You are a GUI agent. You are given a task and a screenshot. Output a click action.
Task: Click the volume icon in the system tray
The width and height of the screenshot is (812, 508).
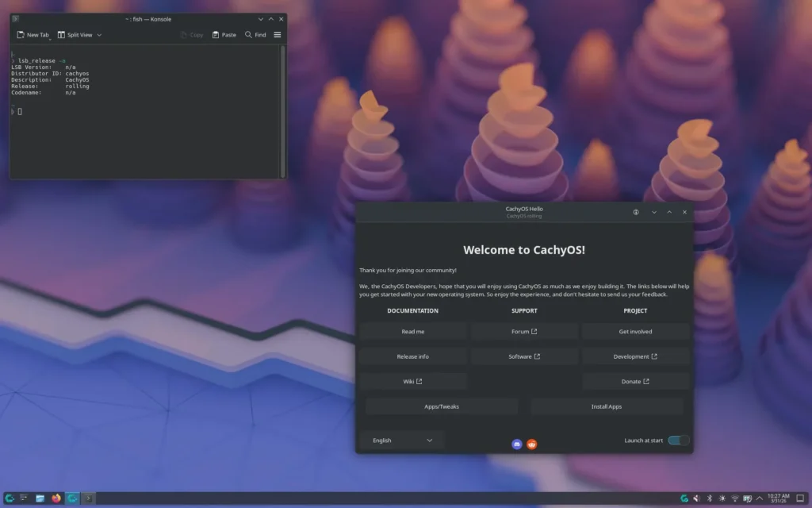[x=696, y=498]
